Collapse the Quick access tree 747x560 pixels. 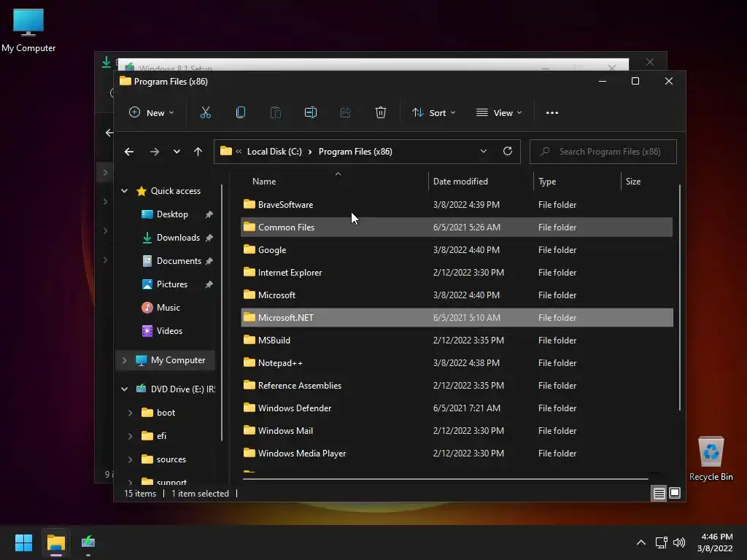[x=124, y=191]
